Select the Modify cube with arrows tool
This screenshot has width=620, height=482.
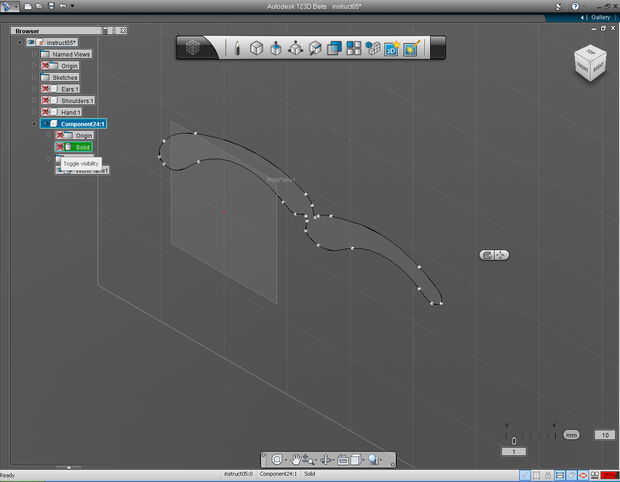[295, 48]
